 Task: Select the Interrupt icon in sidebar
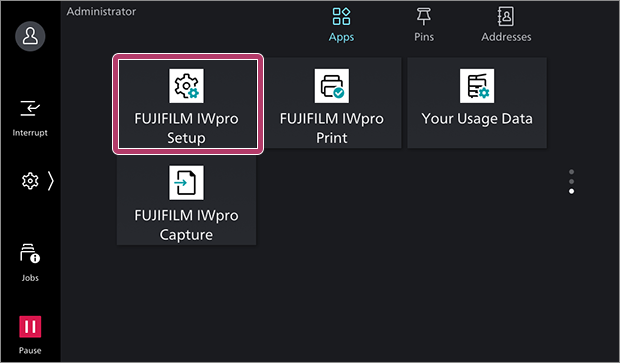coord(30,108)
